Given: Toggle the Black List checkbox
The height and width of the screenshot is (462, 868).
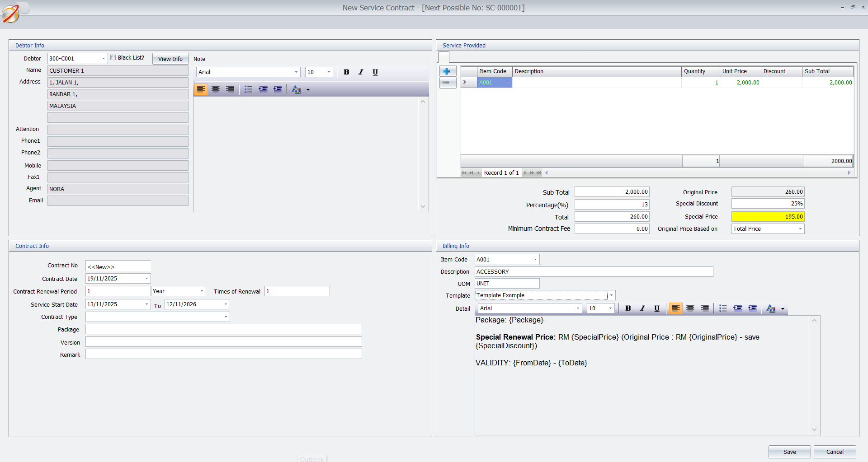Looking at the screenshot, I should 113,57.
